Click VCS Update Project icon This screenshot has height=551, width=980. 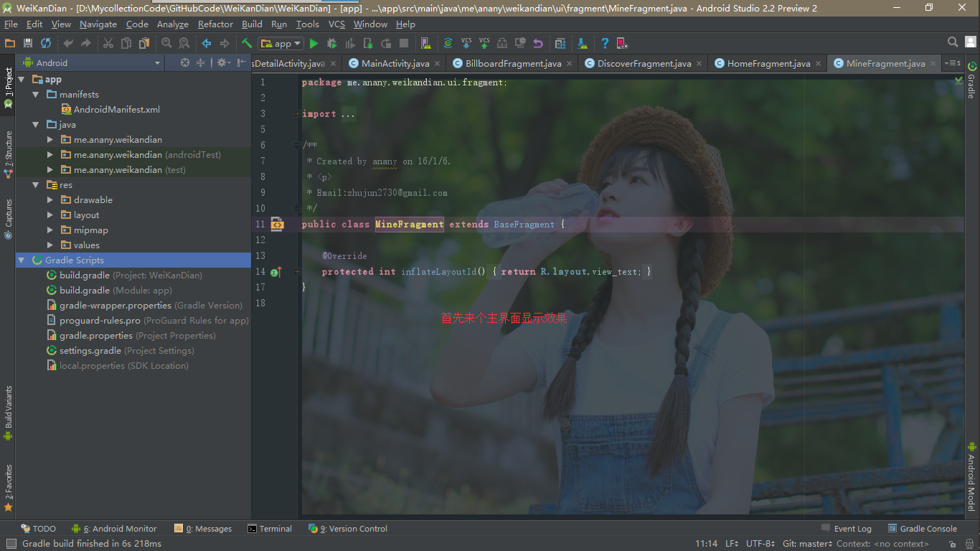(x=466, y=43)
